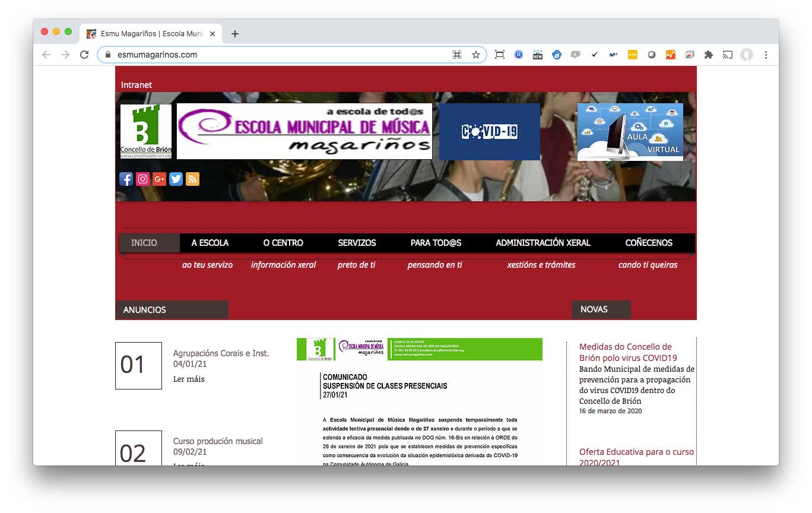
Task: Go back with the browser back arrow
Action: click(x=46, y=55)
